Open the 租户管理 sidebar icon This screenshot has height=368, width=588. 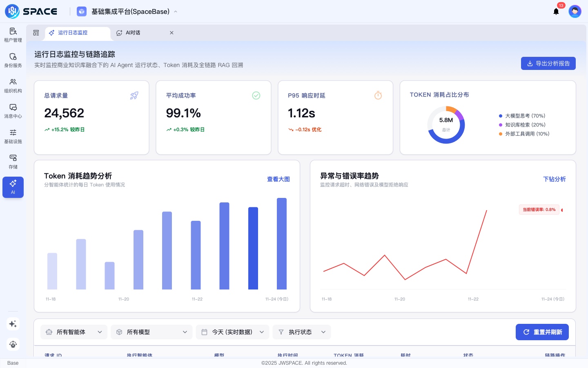coord(13,35)
